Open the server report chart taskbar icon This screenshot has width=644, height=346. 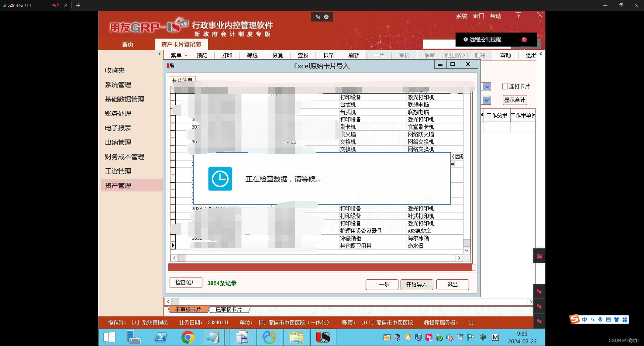tap(242, 337)
